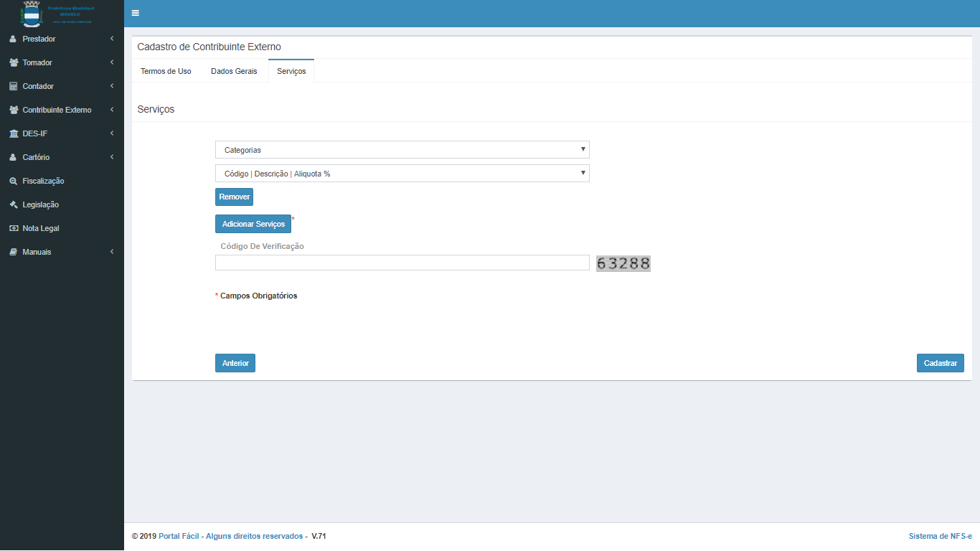Viewport: 980px width, 551px height.
Task: Click the DES-IF bank building icon
Action: point(13,133)
